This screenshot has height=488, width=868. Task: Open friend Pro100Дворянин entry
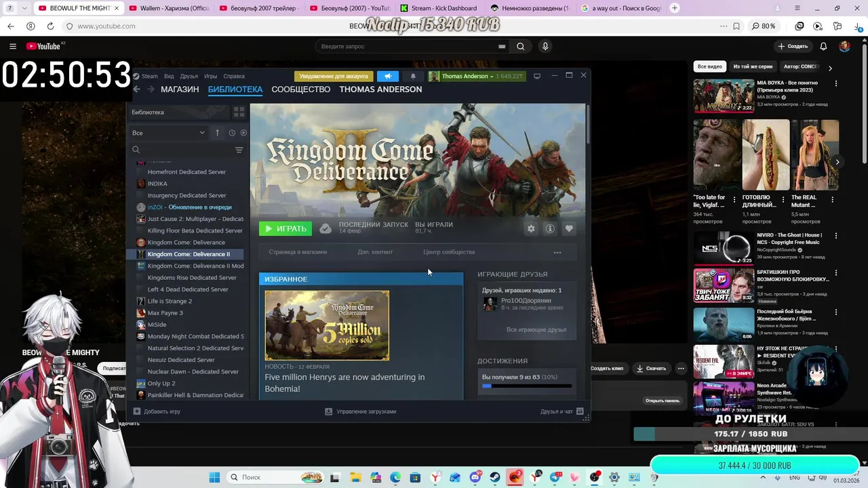(526, 304)
